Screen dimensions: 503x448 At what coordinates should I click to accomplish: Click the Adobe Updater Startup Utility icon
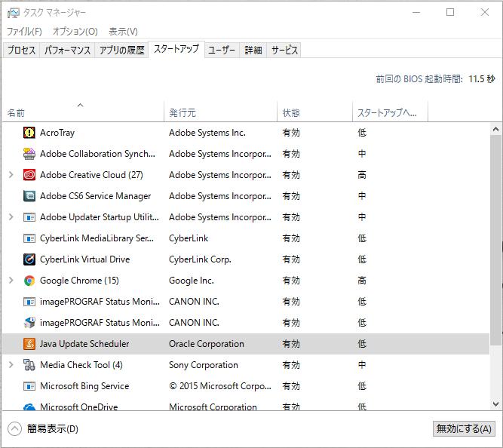29,217
